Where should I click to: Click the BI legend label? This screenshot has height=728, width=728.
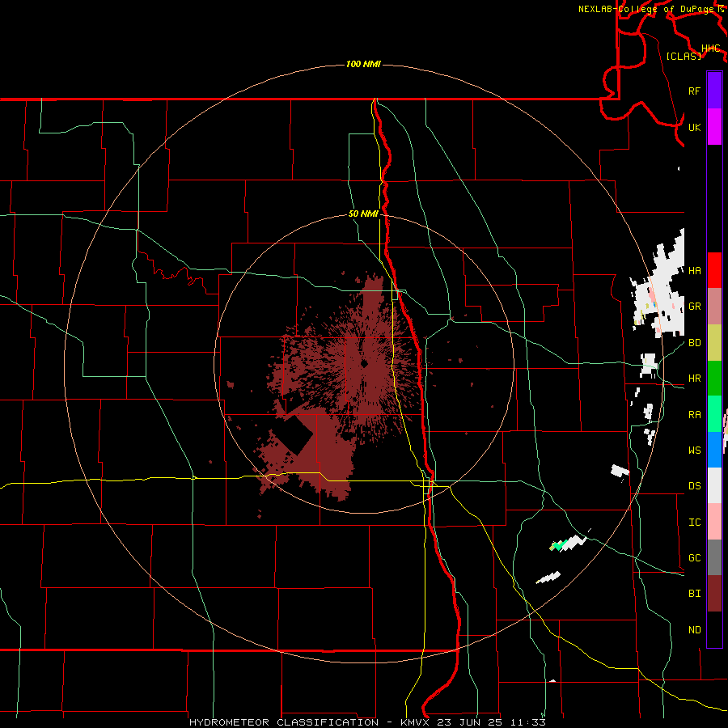point(694,594)
